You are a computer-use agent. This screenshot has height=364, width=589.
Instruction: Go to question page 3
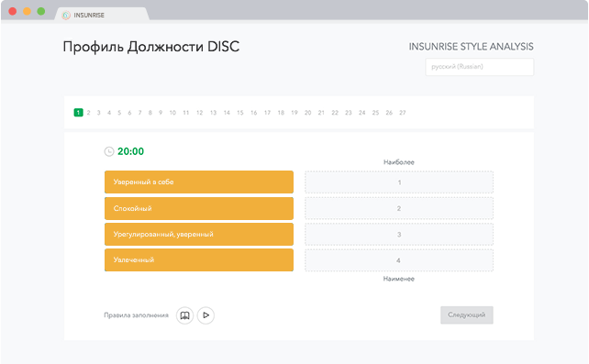99,113
